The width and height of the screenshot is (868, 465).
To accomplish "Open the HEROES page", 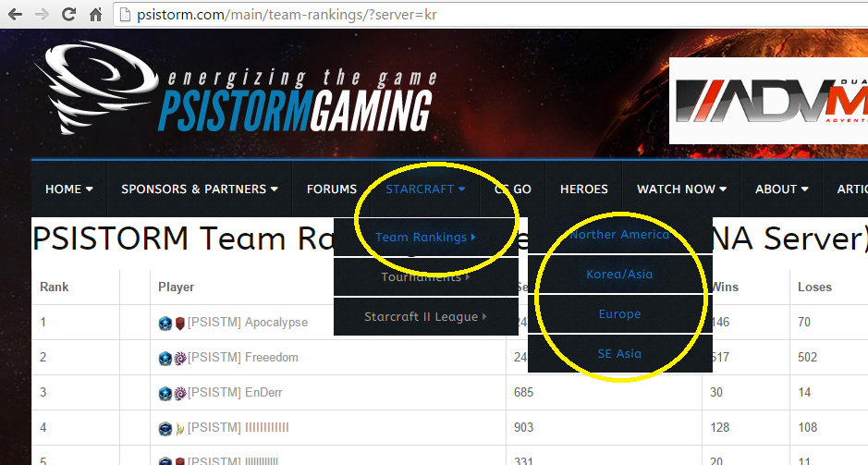I will 584,190.
